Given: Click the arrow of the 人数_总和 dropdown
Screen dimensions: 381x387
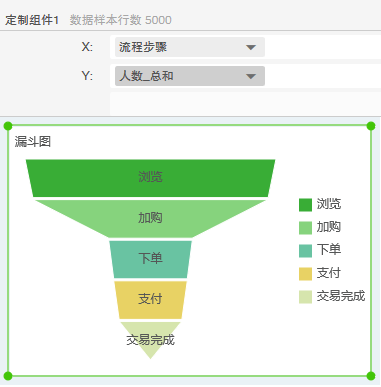Looking at the screenshot, I should click(251, 76).
